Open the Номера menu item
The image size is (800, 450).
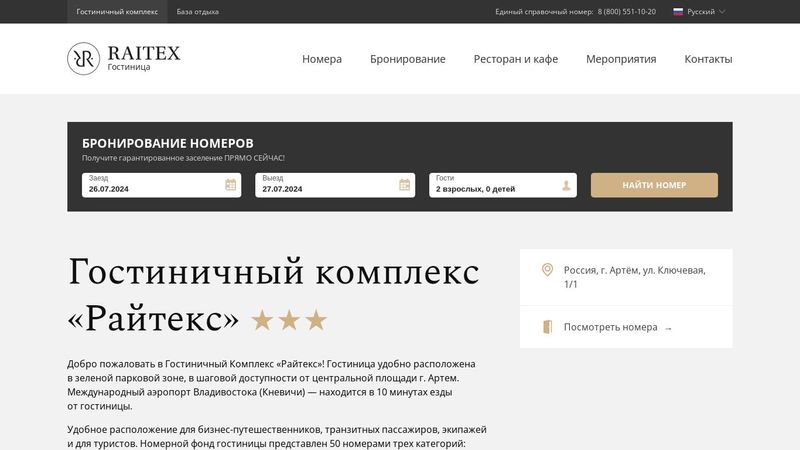click(322, 59)
